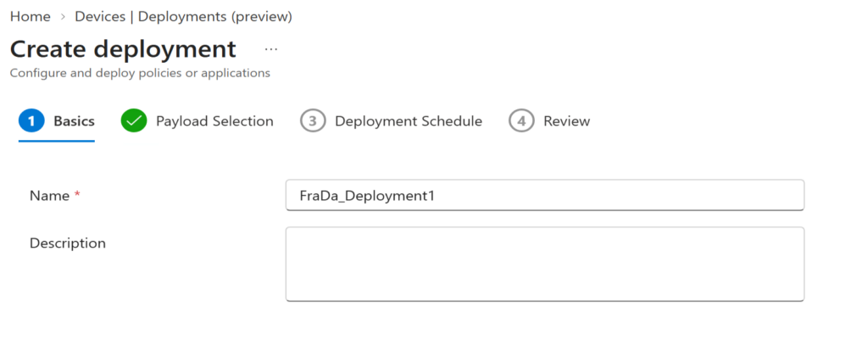868x363 pixels.
Task: Select the Basics step tab
Action: pos(57,120)
